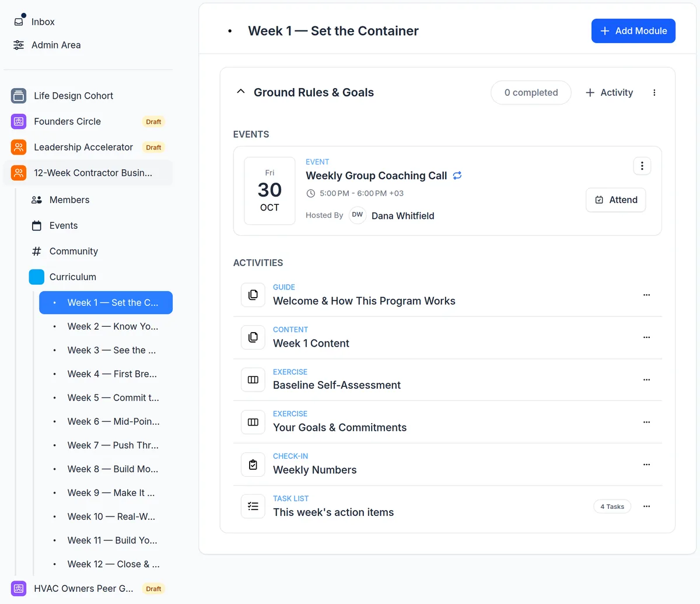Open the Weekly Numbers check-in
700x604 pixels.
click(x=314, y=470)
